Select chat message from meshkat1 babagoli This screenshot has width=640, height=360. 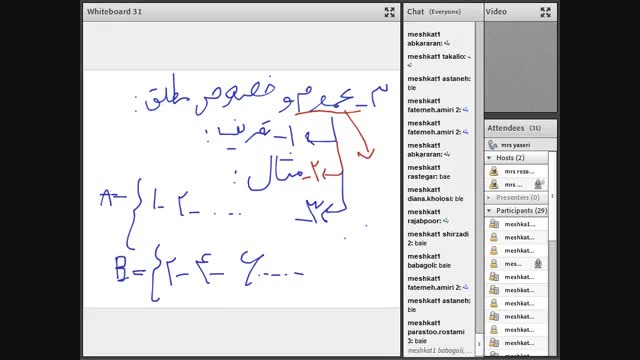(429, 261)
